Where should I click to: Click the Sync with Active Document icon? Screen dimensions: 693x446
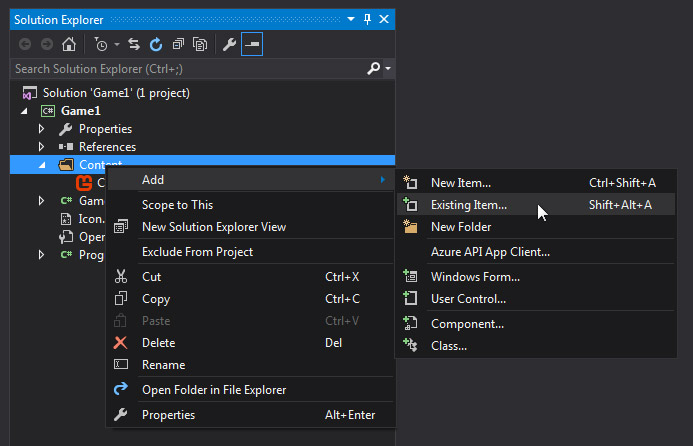tap(133, 45)
